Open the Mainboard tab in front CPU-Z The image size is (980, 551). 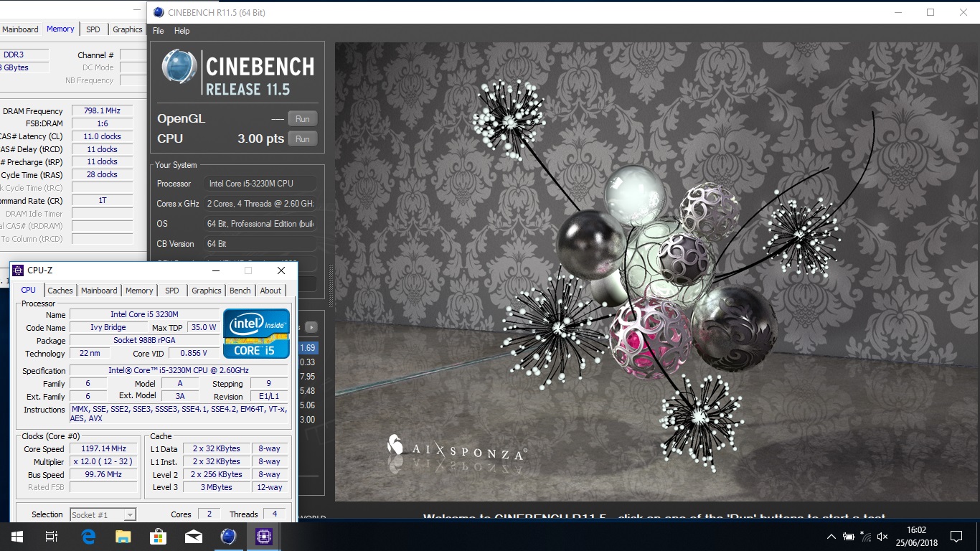pos(99,291)
